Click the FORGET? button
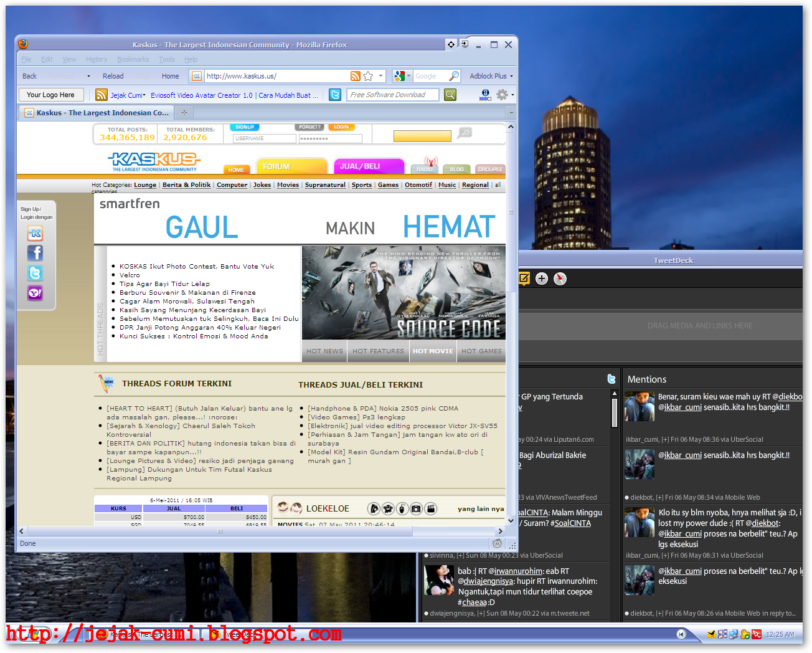This screenshot has width=812, height=653. [x=309, y=127]
